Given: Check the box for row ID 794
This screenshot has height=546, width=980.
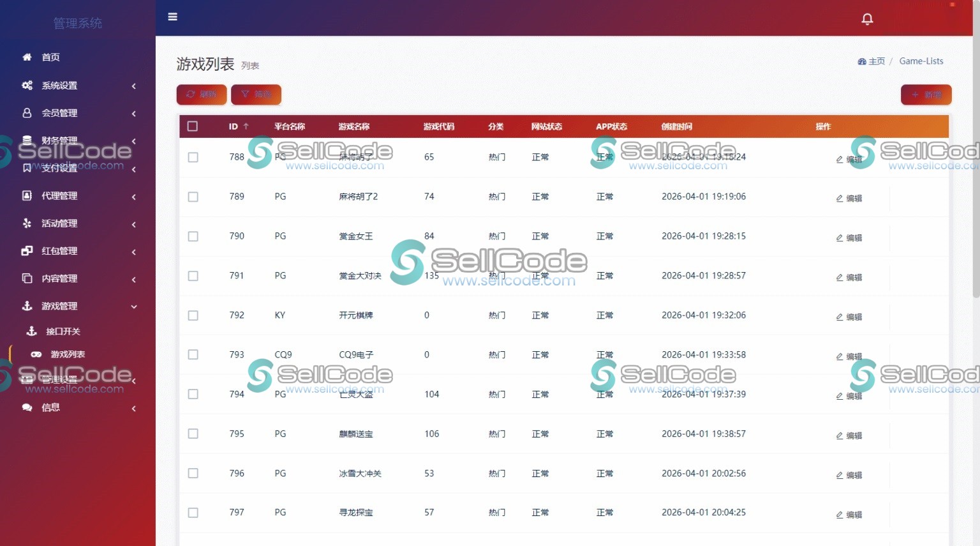Looking at the screenshot, I should (x=193, y=394).
